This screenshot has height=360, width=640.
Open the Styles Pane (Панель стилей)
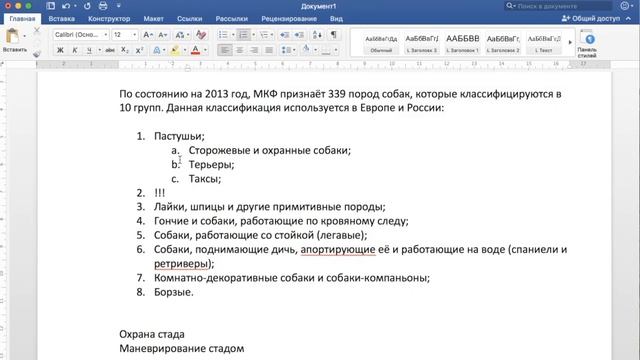587,44
